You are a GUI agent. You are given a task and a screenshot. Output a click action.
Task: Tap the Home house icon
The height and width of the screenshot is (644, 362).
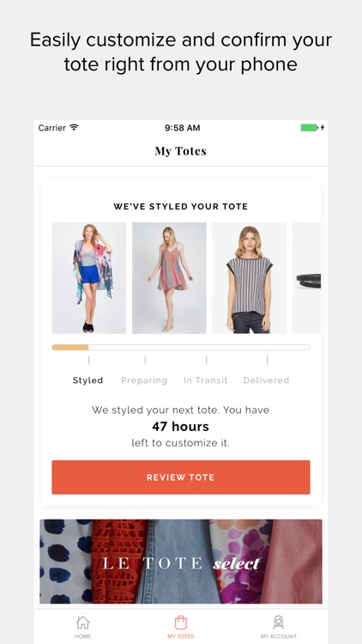[82, 623]
